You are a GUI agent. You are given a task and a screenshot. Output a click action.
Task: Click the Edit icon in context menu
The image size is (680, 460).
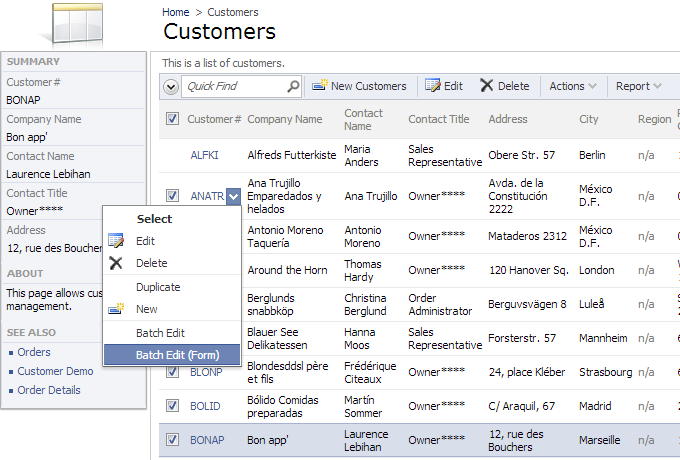(x=117, y=241)
